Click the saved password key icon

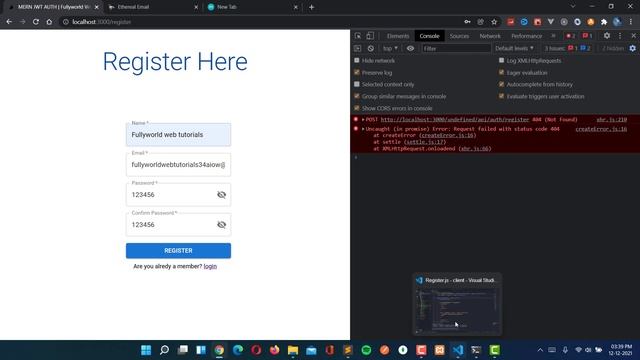(467, 22)
